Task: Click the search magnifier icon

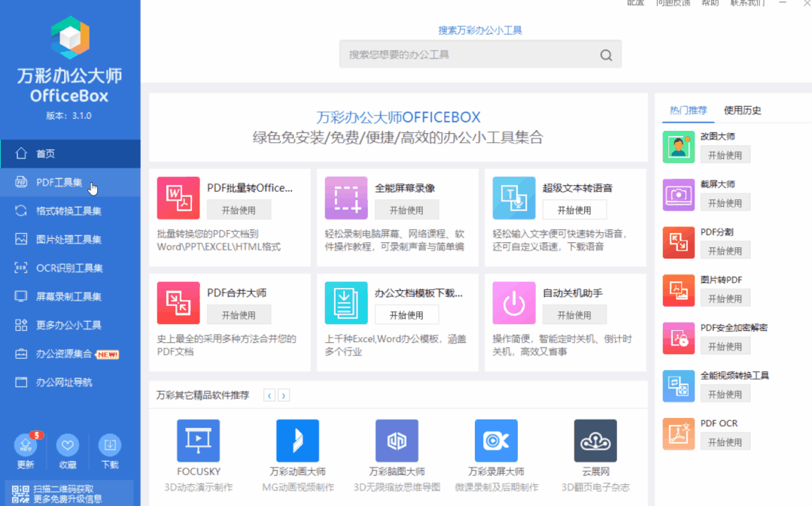Action: (x=606, y=55)
